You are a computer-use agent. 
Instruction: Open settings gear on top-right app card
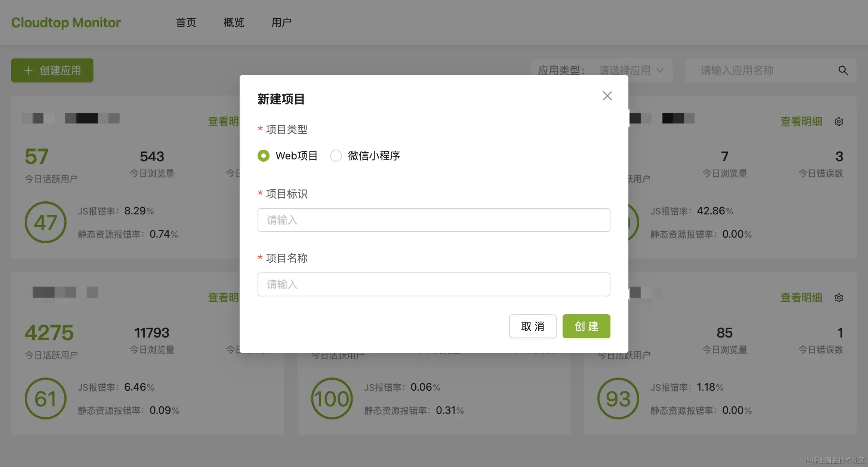839,122
